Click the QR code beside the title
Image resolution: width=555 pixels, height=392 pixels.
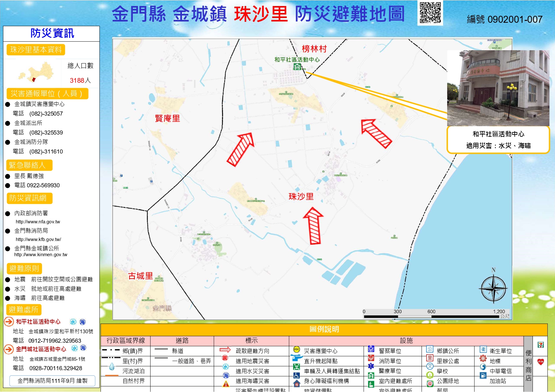(x=430, y=13)
